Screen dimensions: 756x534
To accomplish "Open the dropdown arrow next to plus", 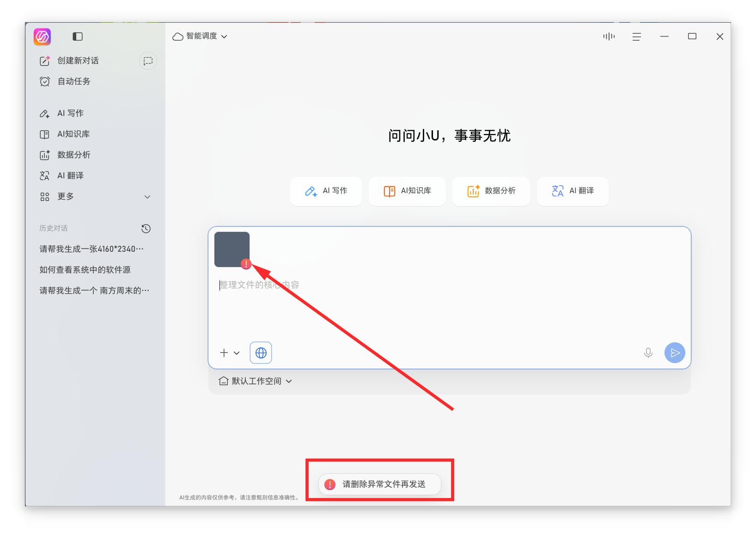I will [x=237, y=353].
